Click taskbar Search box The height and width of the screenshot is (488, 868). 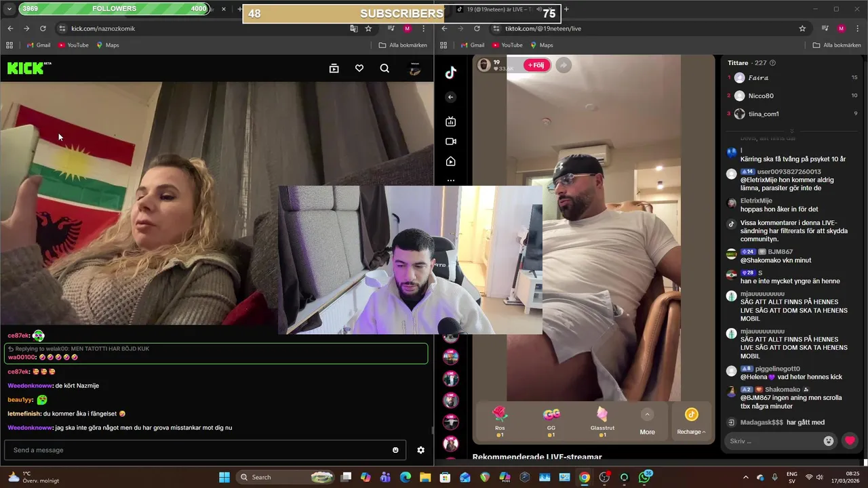pyautogui.click(x=286, y=477)
